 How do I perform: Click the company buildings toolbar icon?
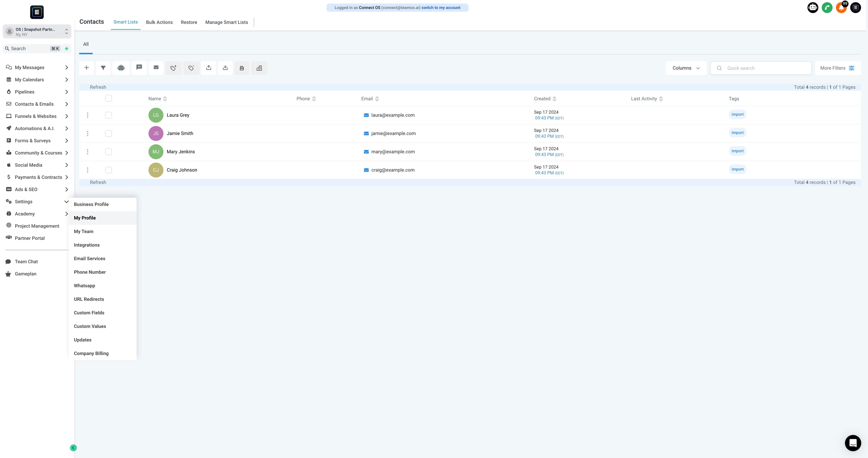tap(259, 68)
